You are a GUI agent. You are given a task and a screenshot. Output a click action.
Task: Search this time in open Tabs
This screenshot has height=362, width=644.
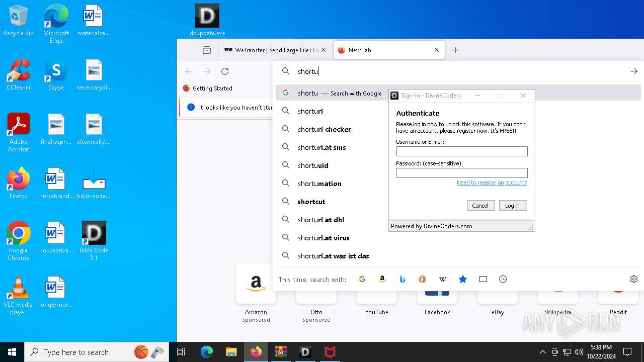[483, 279]
